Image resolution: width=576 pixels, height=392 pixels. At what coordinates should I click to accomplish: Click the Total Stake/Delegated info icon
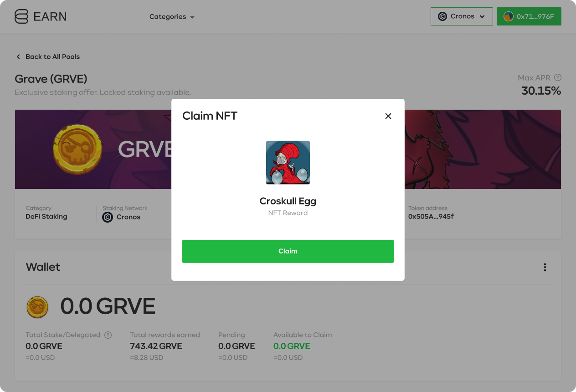108,335
